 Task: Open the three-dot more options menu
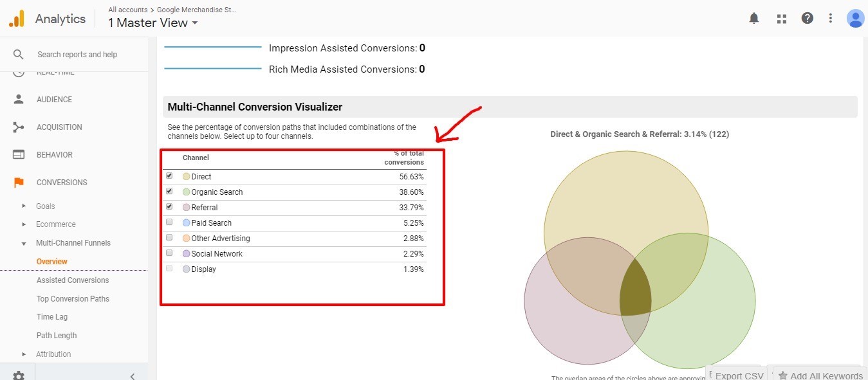click(x=831, y=19)
